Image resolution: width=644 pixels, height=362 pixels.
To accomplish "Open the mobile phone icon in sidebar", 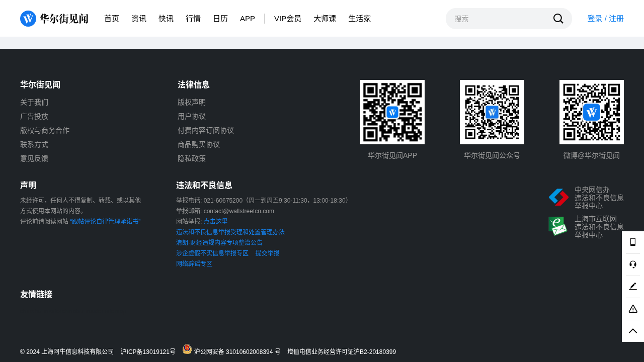I will tap(633, 242).
